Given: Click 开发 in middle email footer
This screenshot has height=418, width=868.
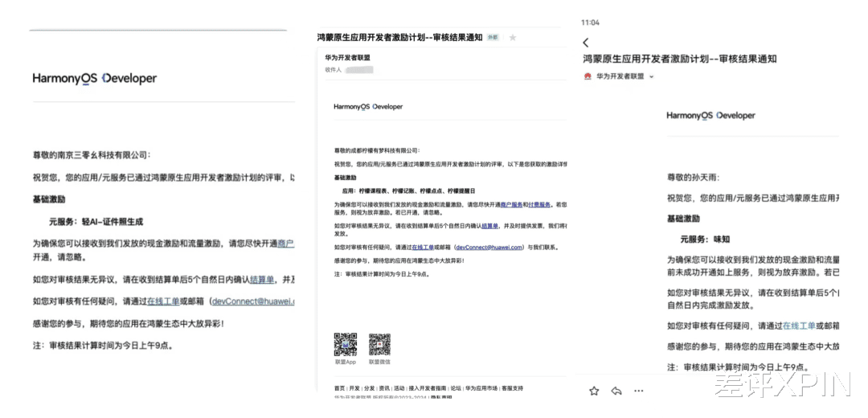Looking at the screenshot, I should [354, 388].
